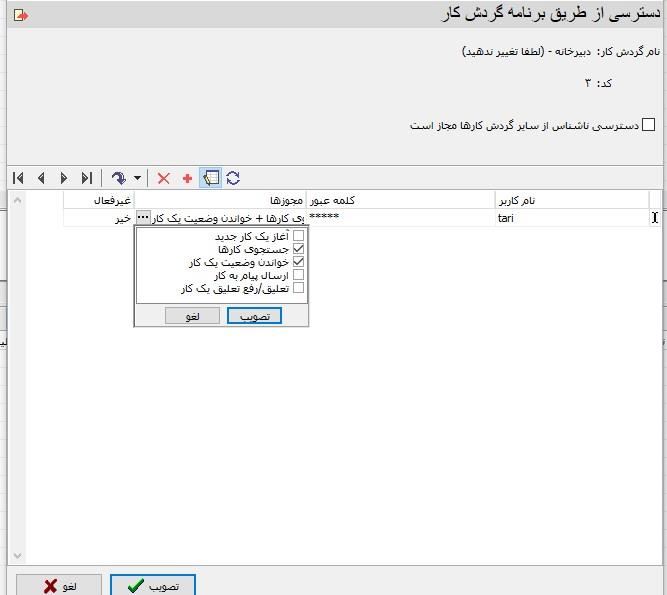Click the bottom تصویب button with green check

pyautogui.click(x=152, y=586)
